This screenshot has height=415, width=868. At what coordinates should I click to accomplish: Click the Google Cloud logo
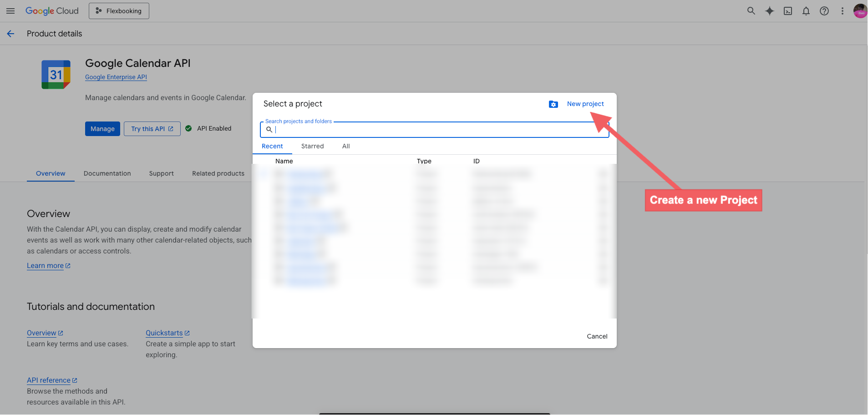[52, 11]
